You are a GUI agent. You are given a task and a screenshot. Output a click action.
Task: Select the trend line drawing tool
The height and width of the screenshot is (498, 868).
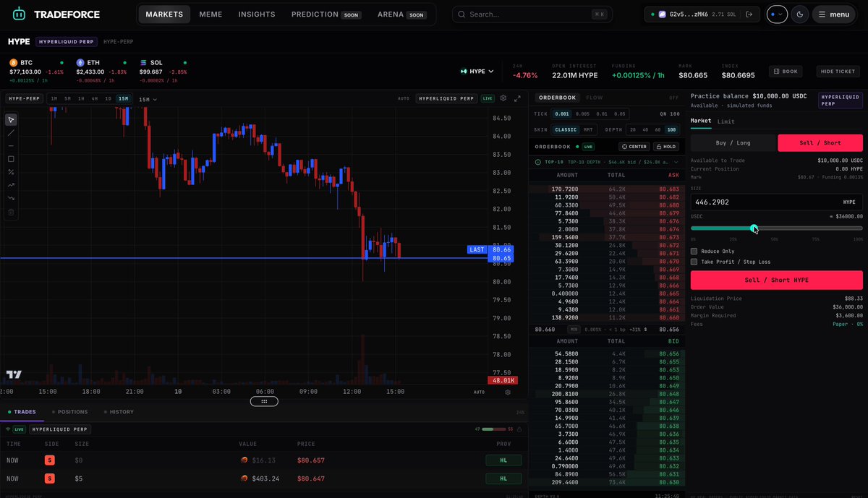11,133
